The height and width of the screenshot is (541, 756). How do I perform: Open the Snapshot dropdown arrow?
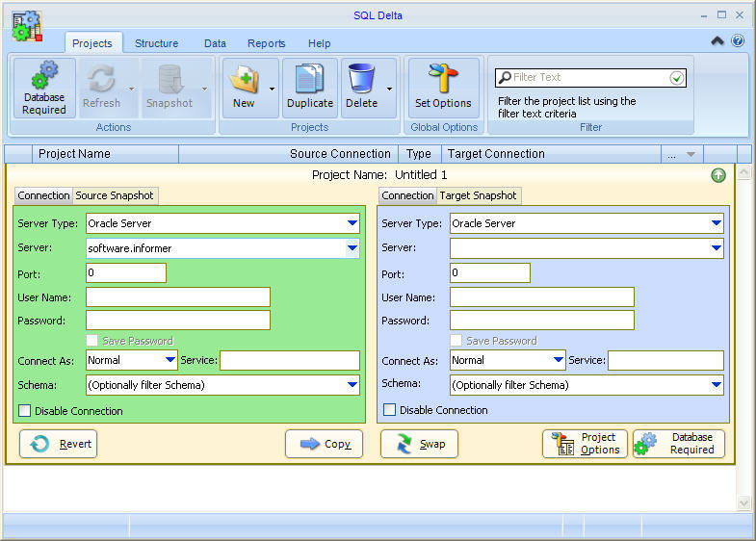coord(204,90)
